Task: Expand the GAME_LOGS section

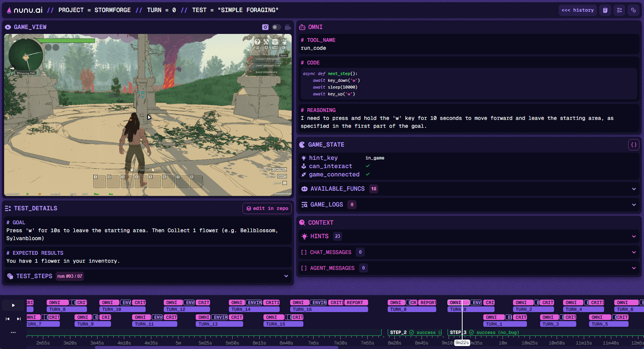Action: (x=634, y=205)
